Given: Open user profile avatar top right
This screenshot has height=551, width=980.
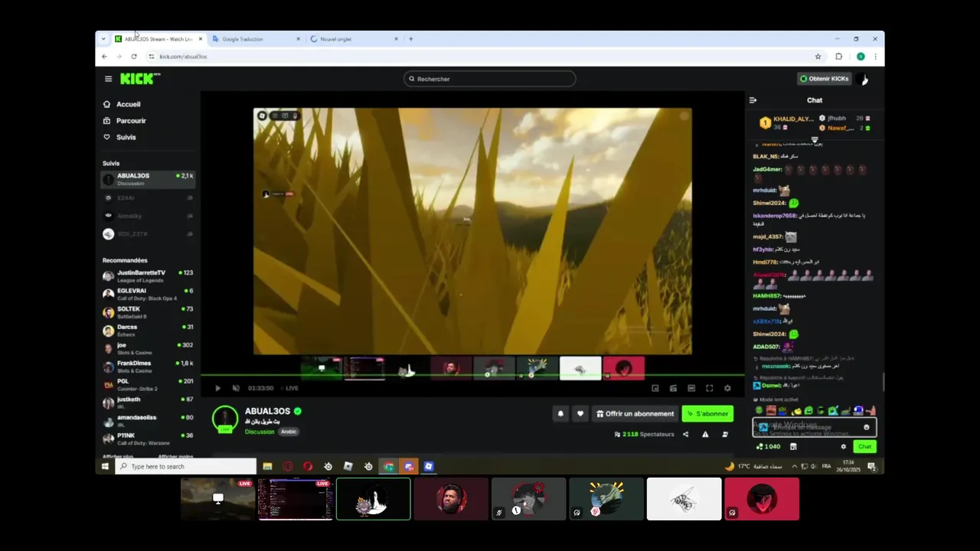Looking at the screenshot, I should (x=864, y=79).
